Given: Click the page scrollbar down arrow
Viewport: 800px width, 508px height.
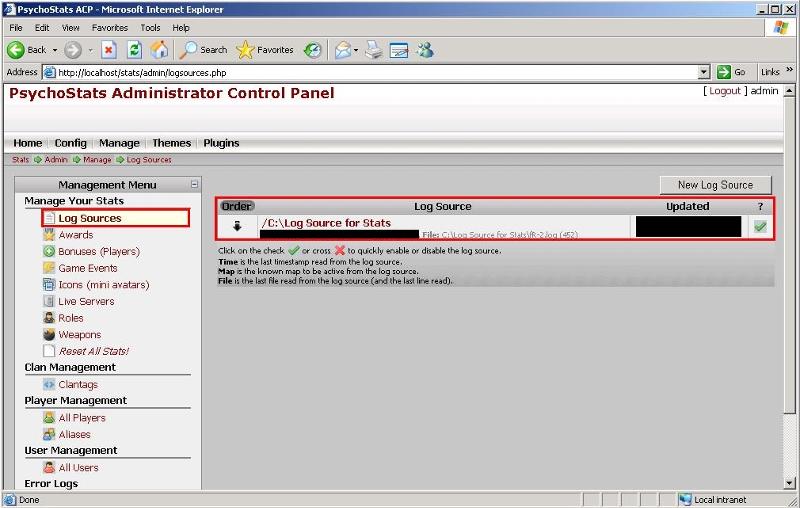Looking at the screenshot, I should point(789,482).
